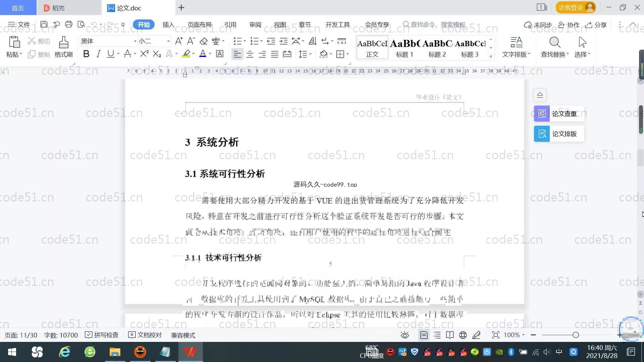Expand highlight color options
This screenshot has height=362, width=644.
click(x=193, y=54)
